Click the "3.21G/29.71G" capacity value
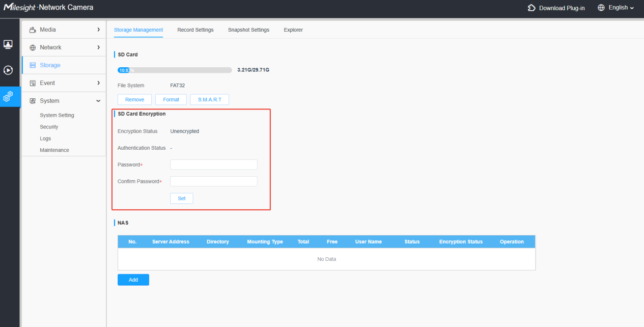This screenshot has height=327, width=644. [253, 70]
